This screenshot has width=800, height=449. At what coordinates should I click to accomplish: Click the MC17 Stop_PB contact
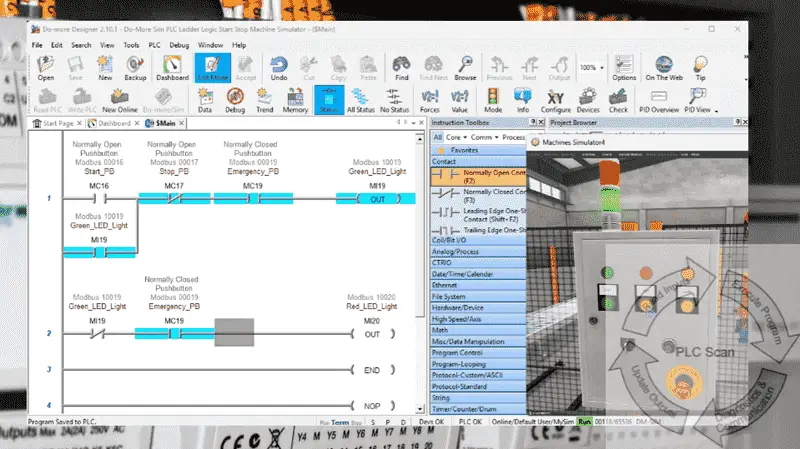click(x=174, y=198)
